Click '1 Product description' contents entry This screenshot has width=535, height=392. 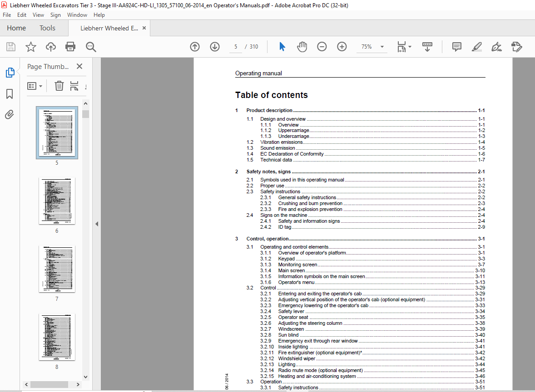[x=360, y=110]
